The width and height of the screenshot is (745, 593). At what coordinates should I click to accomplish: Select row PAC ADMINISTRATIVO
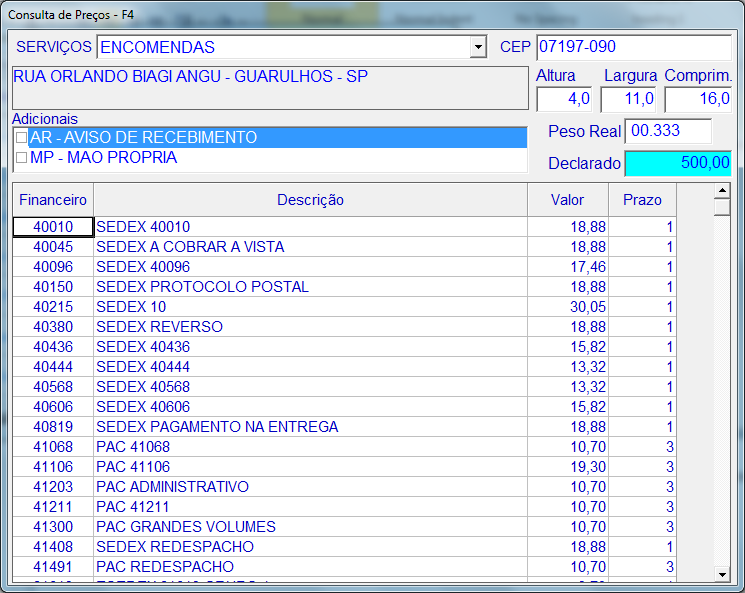coord(344,486)
